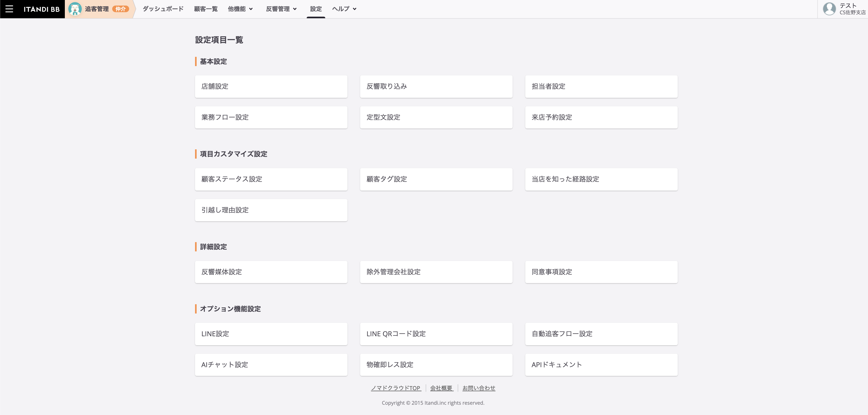The height and width of the screenshot is (415, 868).
Task: Open 反響取り込み settings
Action: pos(436,86)
